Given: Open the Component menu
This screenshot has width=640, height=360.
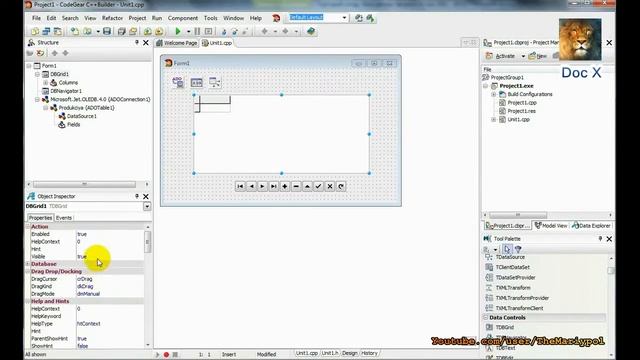Looking at the screenshot, I should click(183, 18).
